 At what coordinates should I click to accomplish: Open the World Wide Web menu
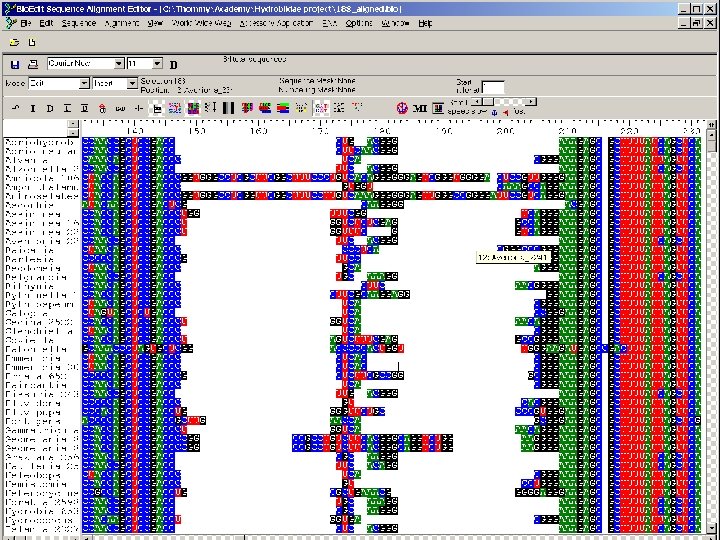[201, 23]
